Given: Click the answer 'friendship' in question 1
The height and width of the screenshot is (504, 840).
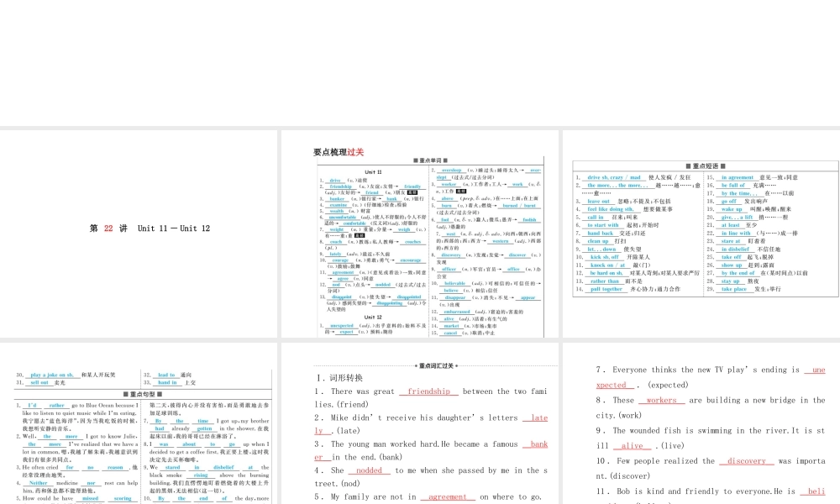Looking at the screenshot, I should [428, 391].
